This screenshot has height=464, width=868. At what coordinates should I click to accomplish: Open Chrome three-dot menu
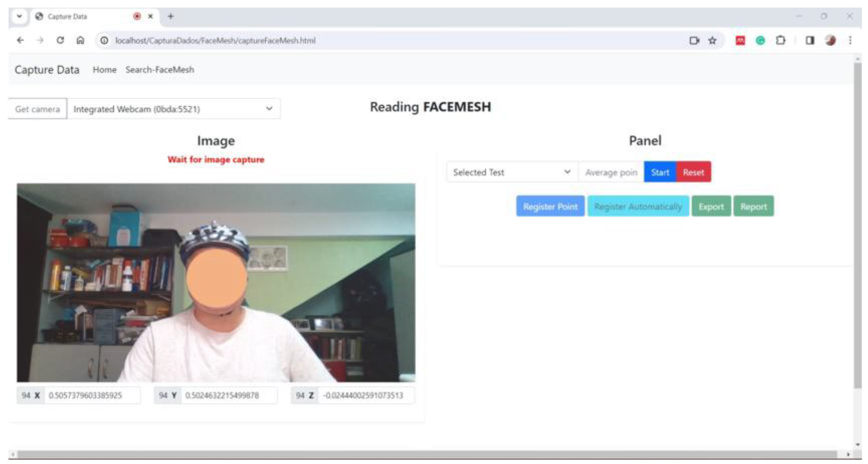click(850, 40)
